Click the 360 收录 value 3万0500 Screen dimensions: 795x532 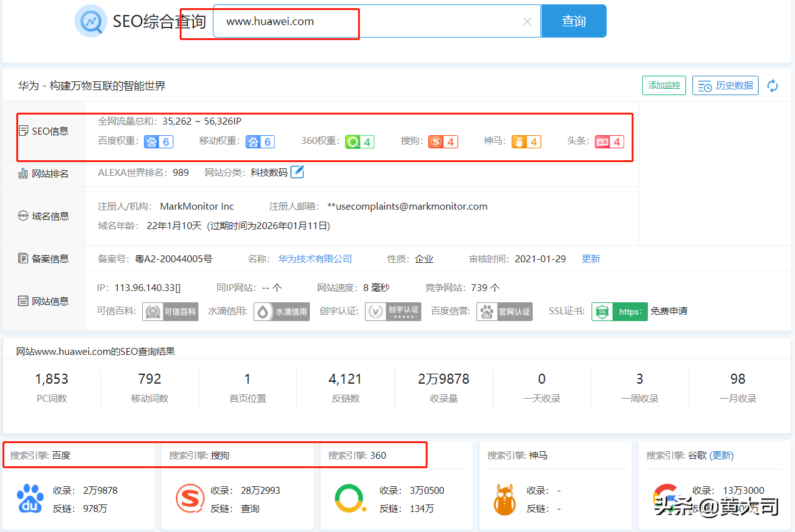point(427,491)
